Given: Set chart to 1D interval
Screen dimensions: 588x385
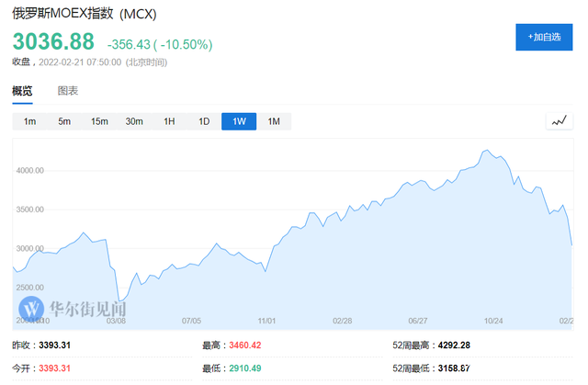Looking at the screenshot, I should click(x=204, y=121).
